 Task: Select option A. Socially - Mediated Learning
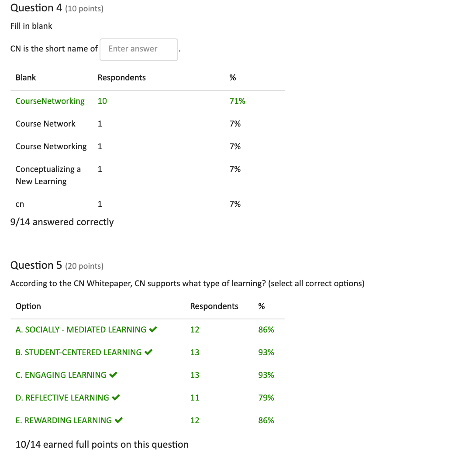81,329
